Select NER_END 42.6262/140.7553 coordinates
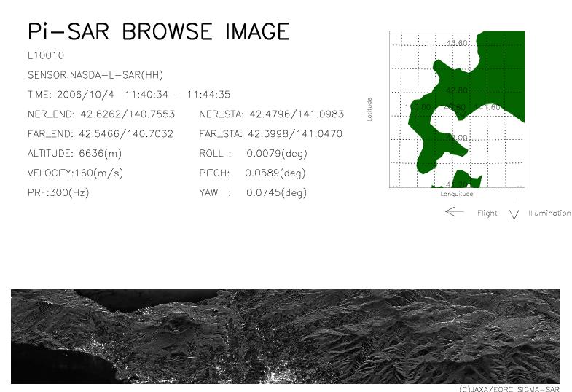Screen dimensions: 572x392 click(101, 114)
